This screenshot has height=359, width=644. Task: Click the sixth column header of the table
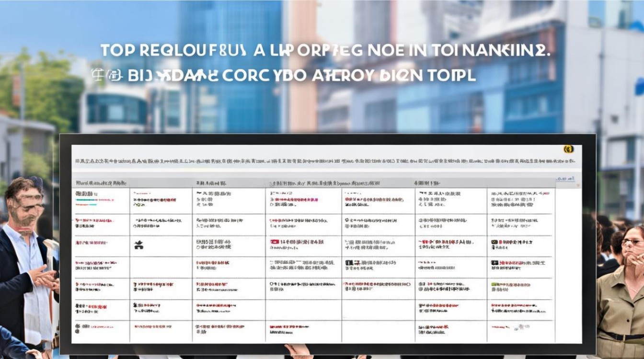[426, 183]
